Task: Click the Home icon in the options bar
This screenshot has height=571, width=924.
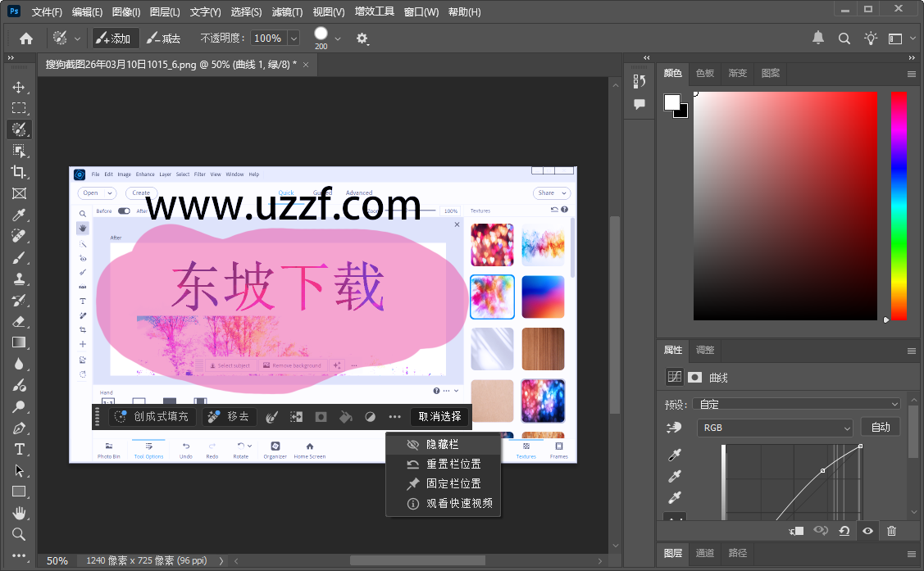Action: coord(26,38)
